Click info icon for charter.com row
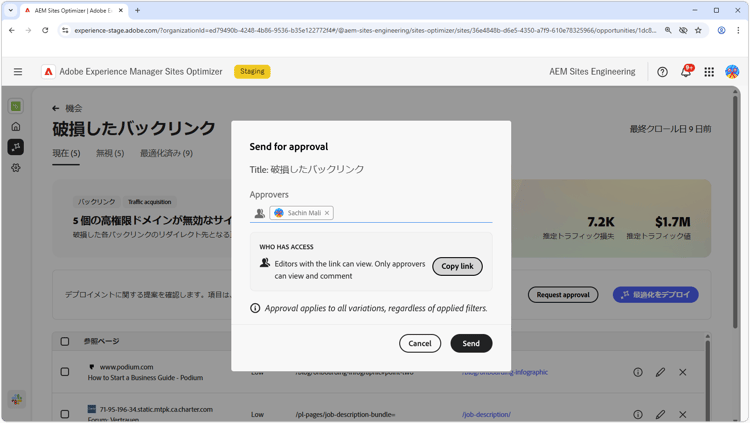 pyautogui.click(x=638, y=414)
